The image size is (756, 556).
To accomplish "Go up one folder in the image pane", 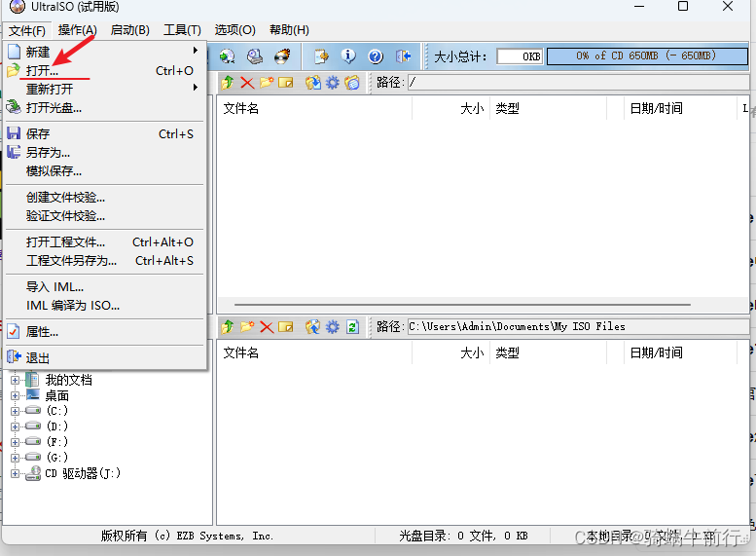I will pos(228,83).
